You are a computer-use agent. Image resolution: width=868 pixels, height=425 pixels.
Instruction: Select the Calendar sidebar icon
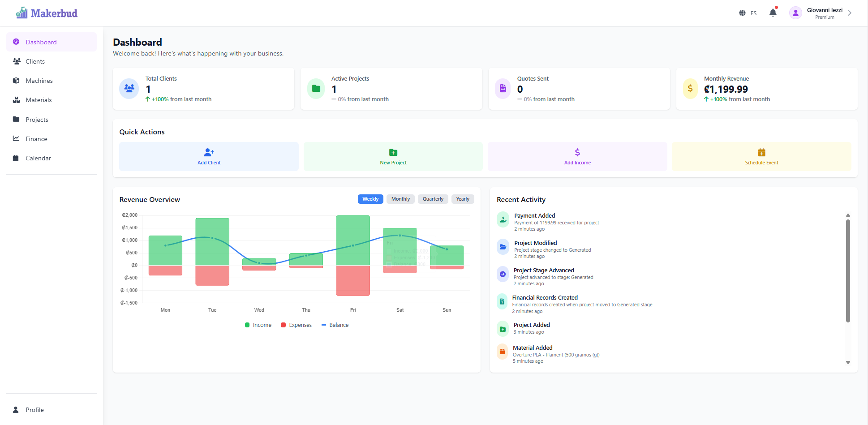tap(17, 158)
